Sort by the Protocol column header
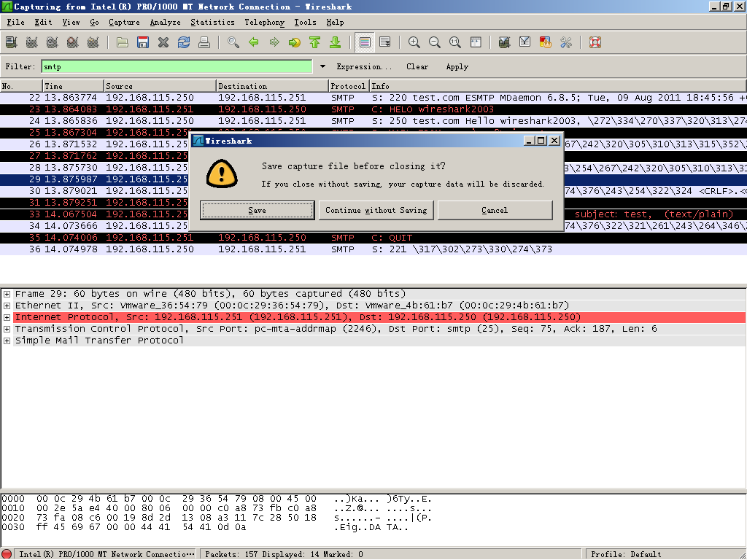The image size is (747, 560). coord(349,86)
